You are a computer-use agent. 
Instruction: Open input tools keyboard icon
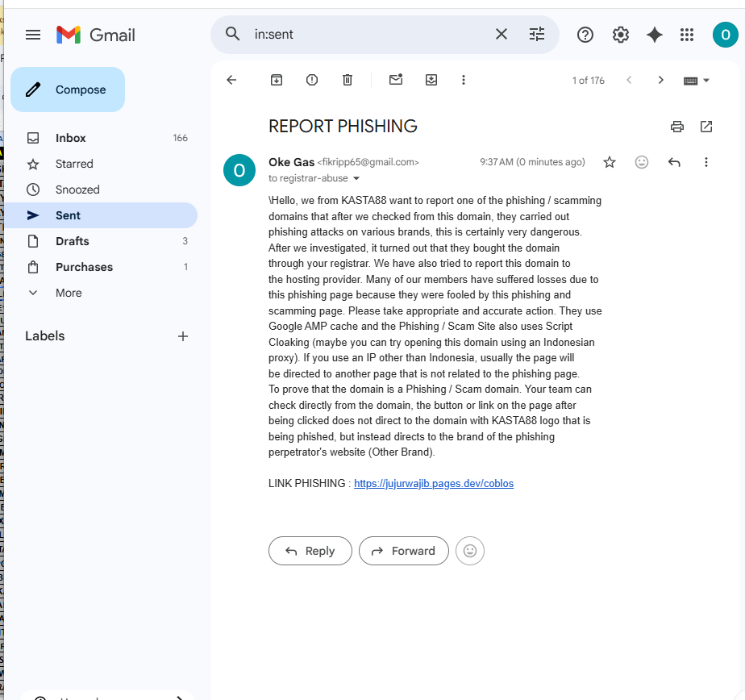tap(690, 81)
